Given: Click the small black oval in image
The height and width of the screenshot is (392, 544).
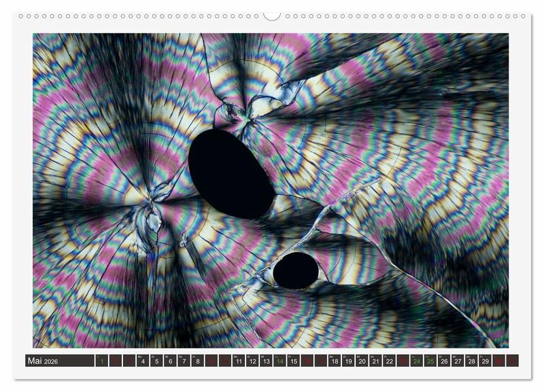Looking at the screenshot, I should [x=296, y=270].
